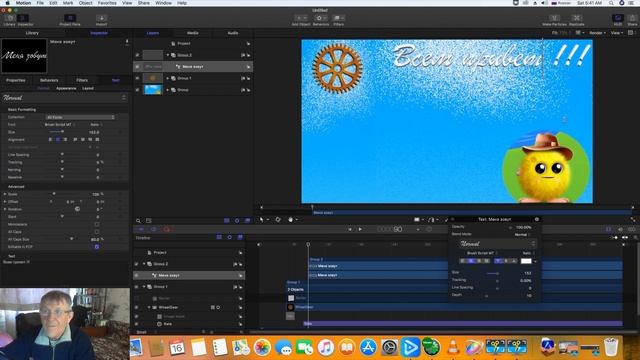The height and width of the screenshot is (360, 640).
Task: Open App Store in the Dock
Action: 368,347
